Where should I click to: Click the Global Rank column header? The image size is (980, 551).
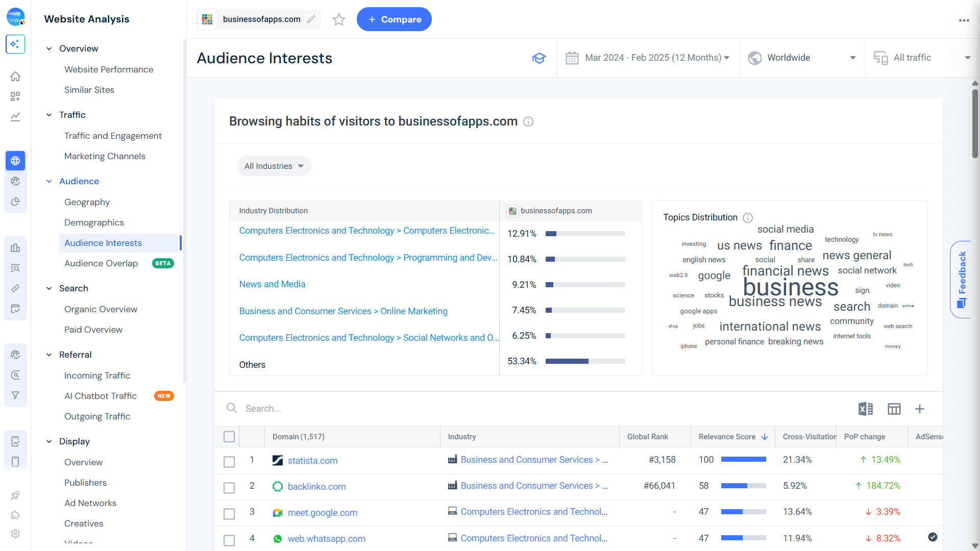tap(655, 437)
